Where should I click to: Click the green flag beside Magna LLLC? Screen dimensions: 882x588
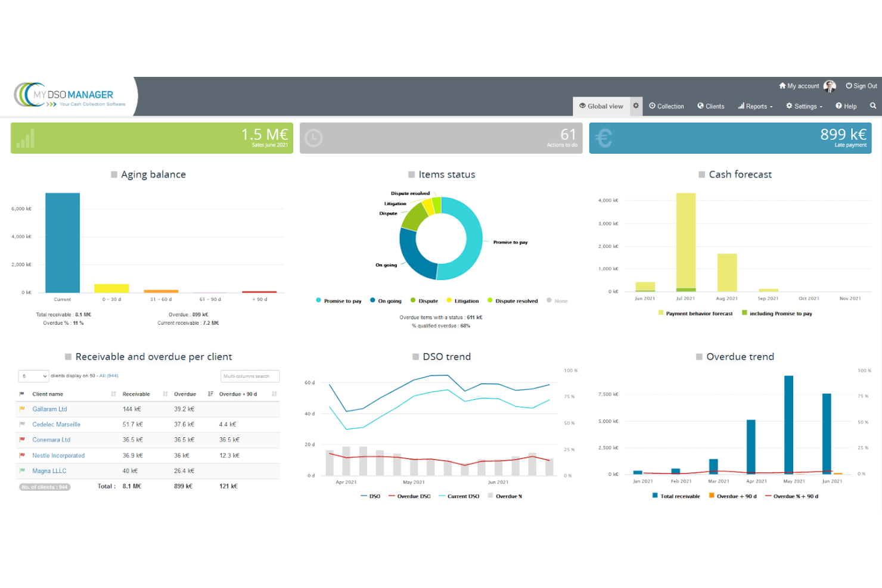22,471
